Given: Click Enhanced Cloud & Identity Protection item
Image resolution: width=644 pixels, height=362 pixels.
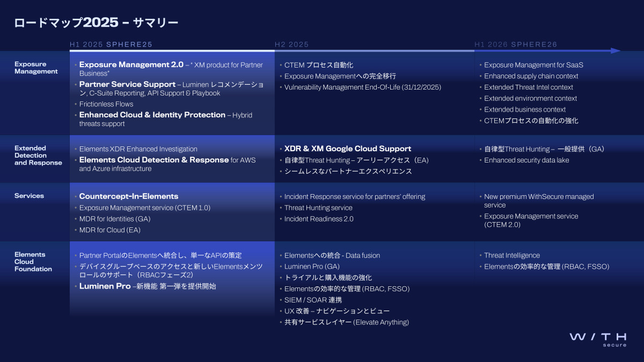Looking at the screenshot, I should click(x=152, y=115).
